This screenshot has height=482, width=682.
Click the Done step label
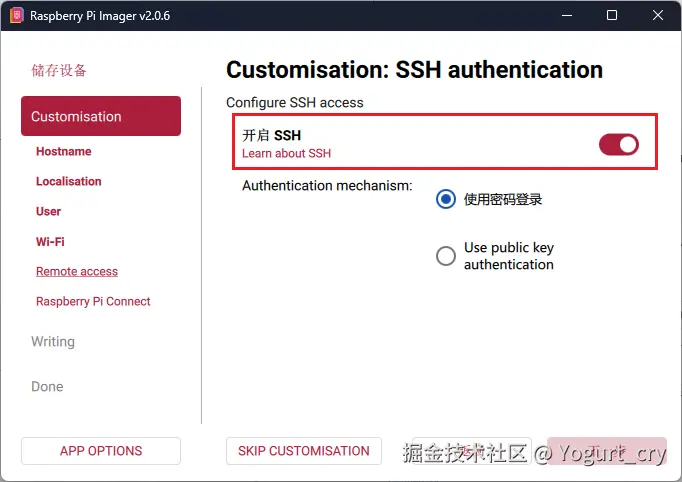pyautogui.click(x=47, y=387)
